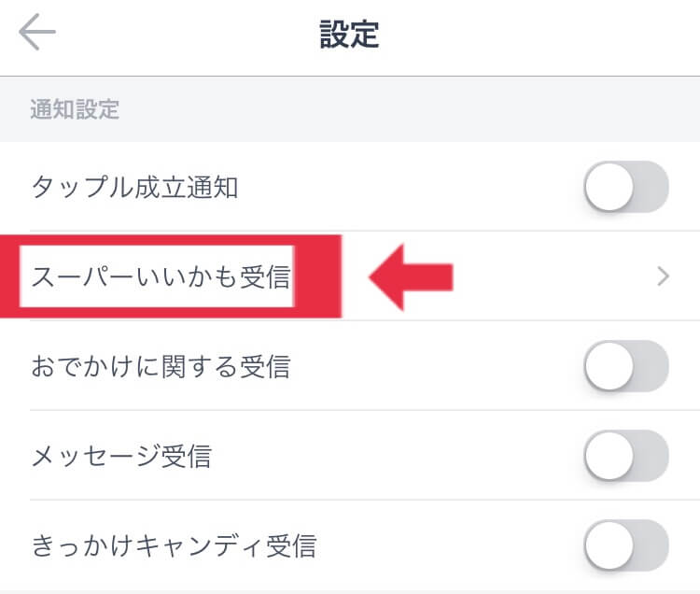Click the 設定 page title
The height and width of the screenshot is (594, 700).
[350, 35]
